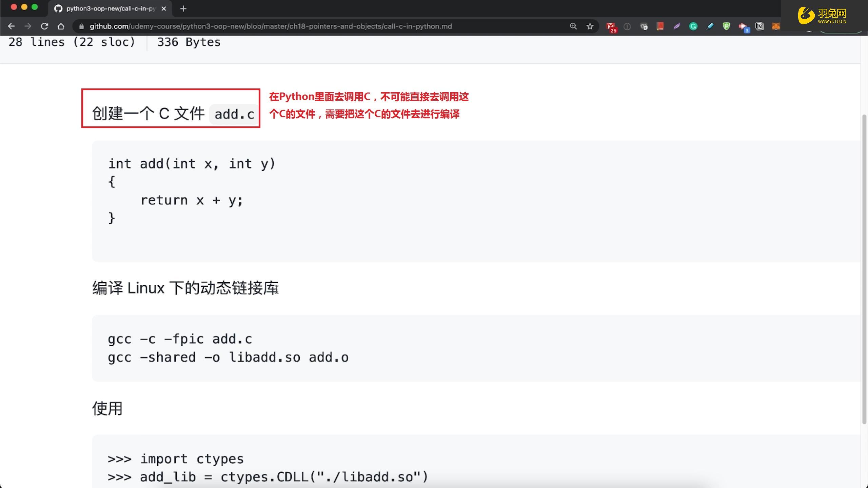The width and height of the screenshot is (868, 488).
Task: Open the green shield VPN extension
Action: pyautogui.click(x=727, y=26)
